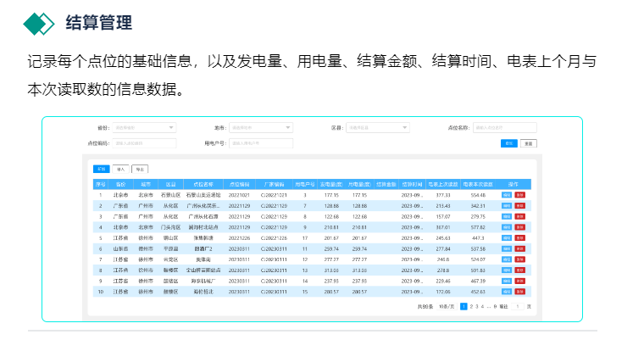The height and width of the screenshot is (340, 644).
Task: Open the 省份 province dropdown
Action: pos(144,127)
